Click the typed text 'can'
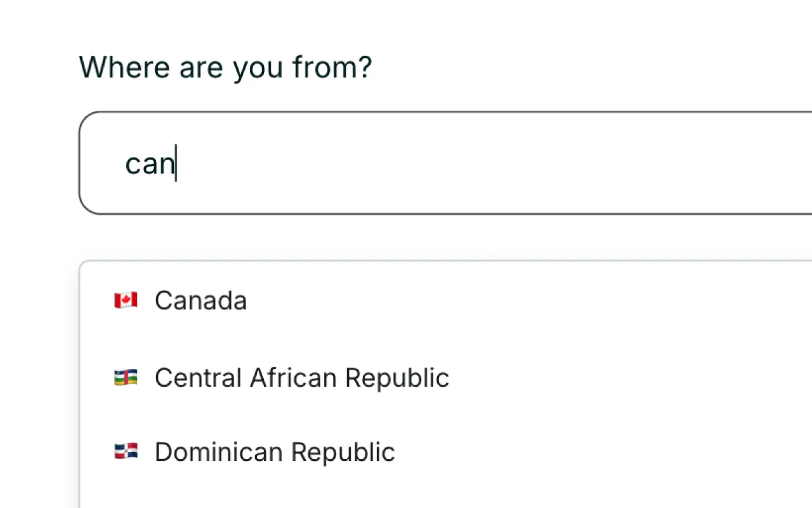This screenshot has width=812, height=508. pyautogui.click(x=150, y=163)
